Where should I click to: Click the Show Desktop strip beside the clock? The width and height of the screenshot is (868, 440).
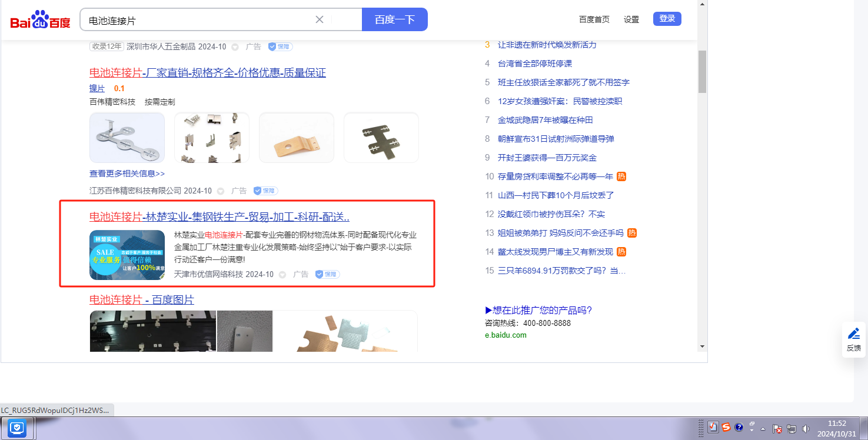pos(864,428)
